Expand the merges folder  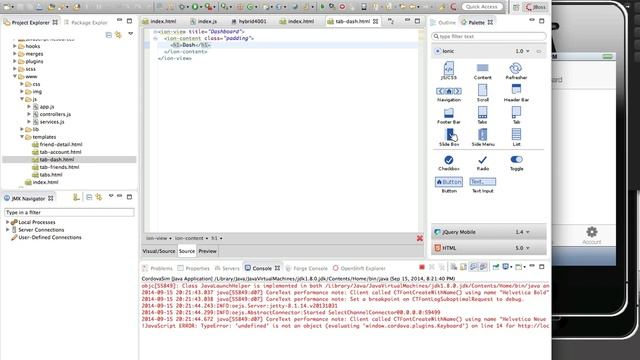[x=15, y=53]
